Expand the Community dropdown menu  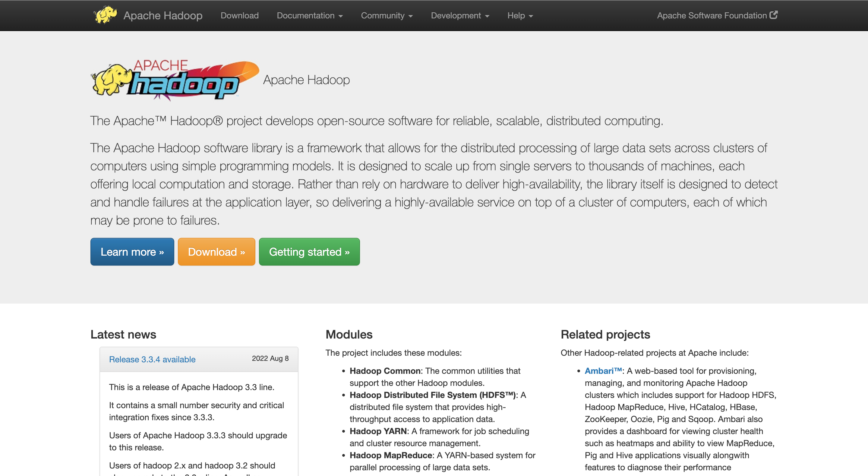pyautogui.click(x=387, y=15)
